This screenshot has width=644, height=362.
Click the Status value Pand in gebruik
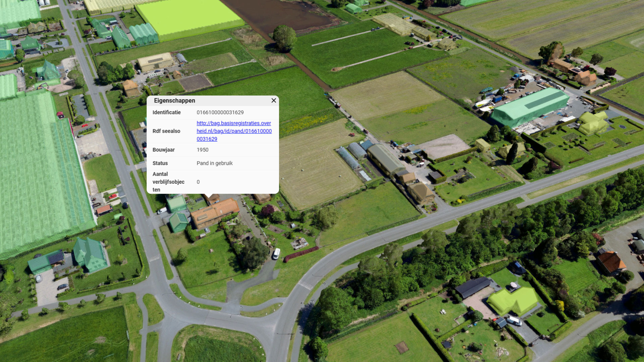click(x=214, y=163)
